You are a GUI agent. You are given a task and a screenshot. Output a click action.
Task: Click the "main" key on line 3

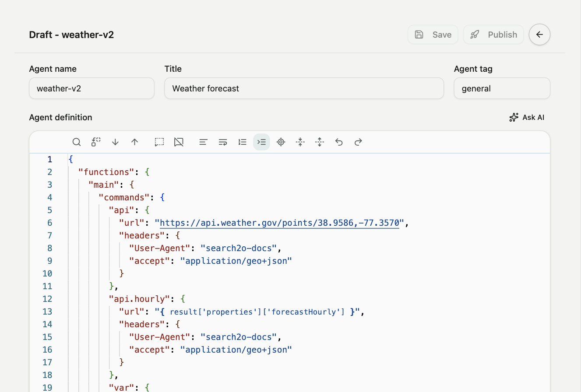(104, 185)
